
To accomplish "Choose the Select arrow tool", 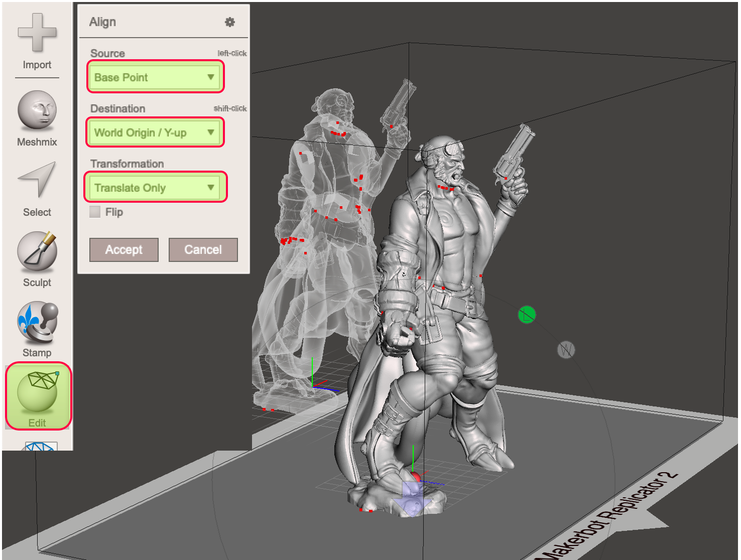I will click(37, 180).
